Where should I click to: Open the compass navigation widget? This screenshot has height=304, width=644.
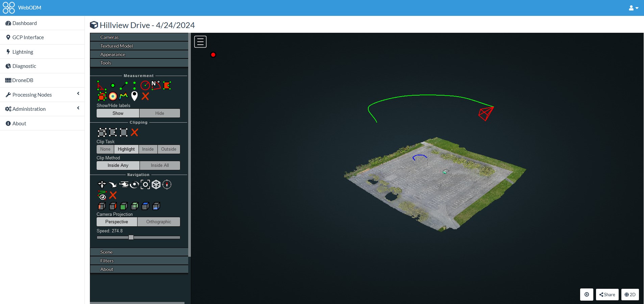[x=167, y=185]
